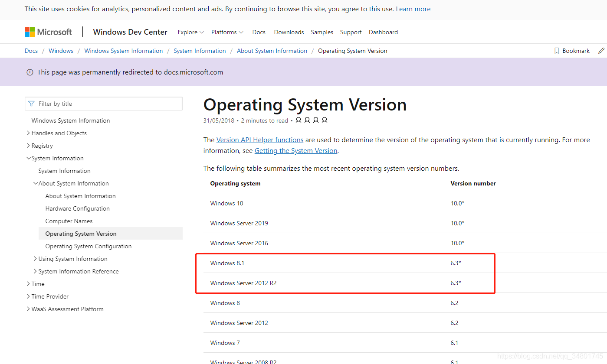Click the Bookmark icon
Screen dimensions: 607x364
click(557, 51)
